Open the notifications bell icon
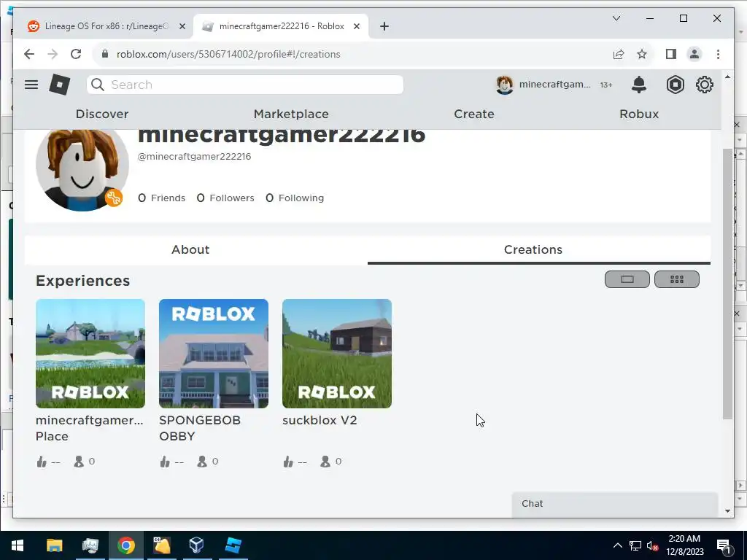Screen dimensions: 747x560 (x=639, y=85)
